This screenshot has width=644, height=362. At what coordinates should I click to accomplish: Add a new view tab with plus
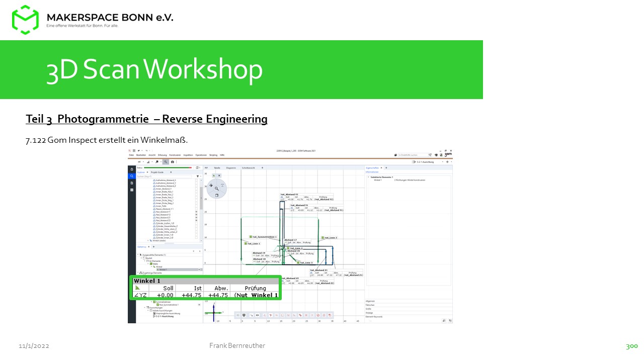click(262, 168)
